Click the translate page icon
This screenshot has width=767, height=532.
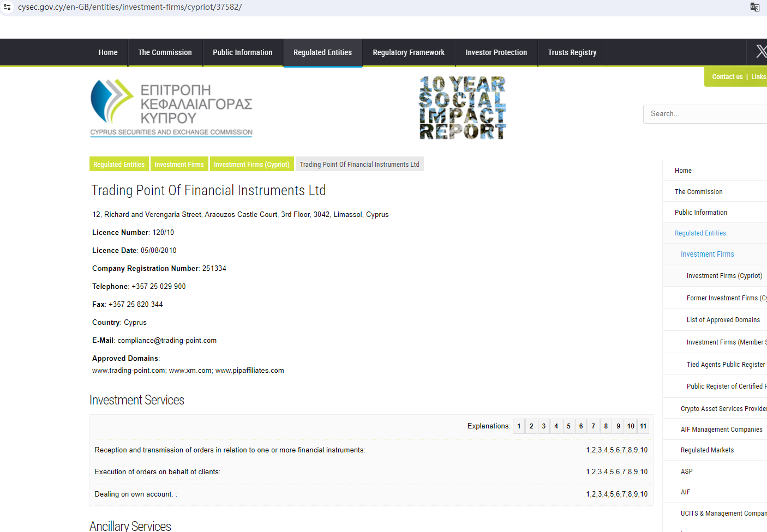[x=755, y=7]
